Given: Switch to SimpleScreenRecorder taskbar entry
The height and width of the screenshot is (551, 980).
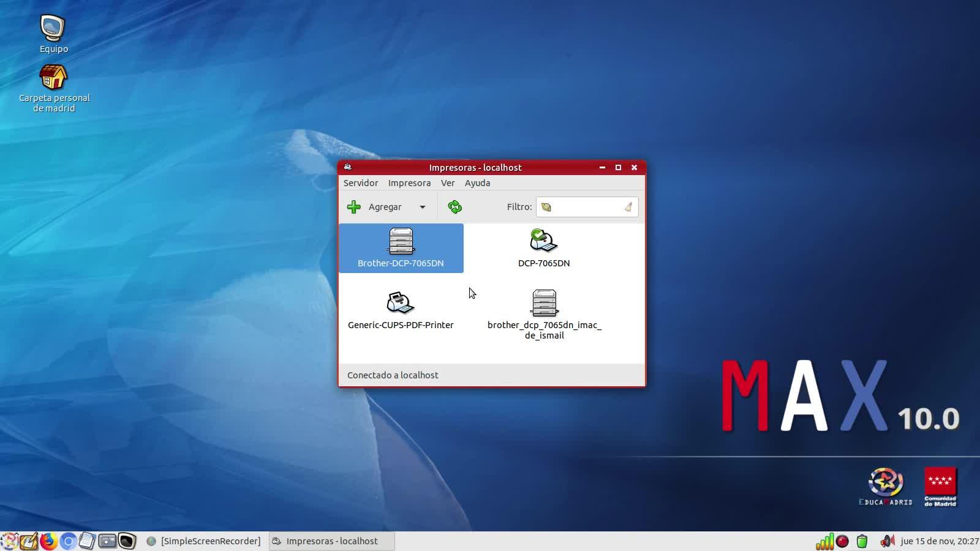Looking at the screenshot, I should (x=204, y=541).
